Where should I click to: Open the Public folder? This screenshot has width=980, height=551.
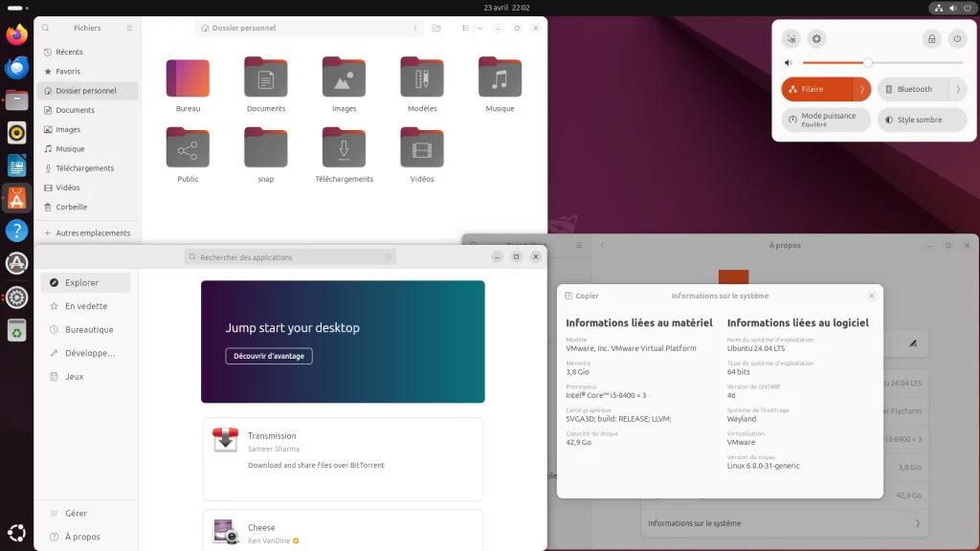[x=188, y=148]
